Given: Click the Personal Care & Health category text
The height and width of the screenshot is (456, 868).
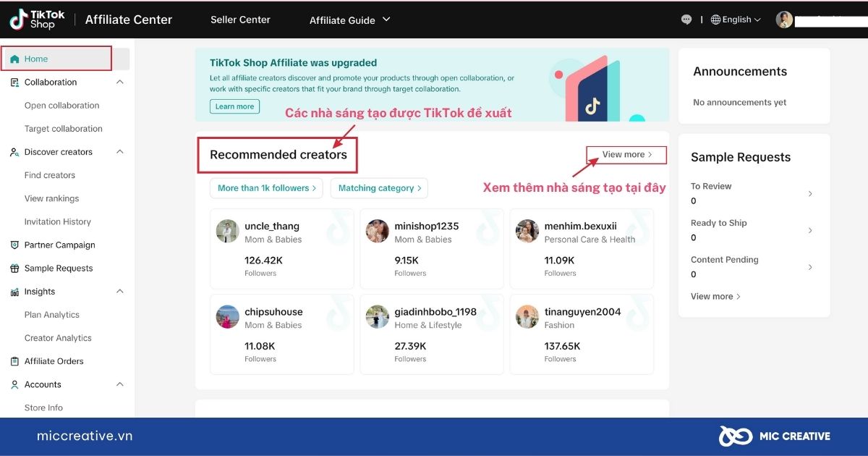Looking at the screenshot, I should [590, 240].
